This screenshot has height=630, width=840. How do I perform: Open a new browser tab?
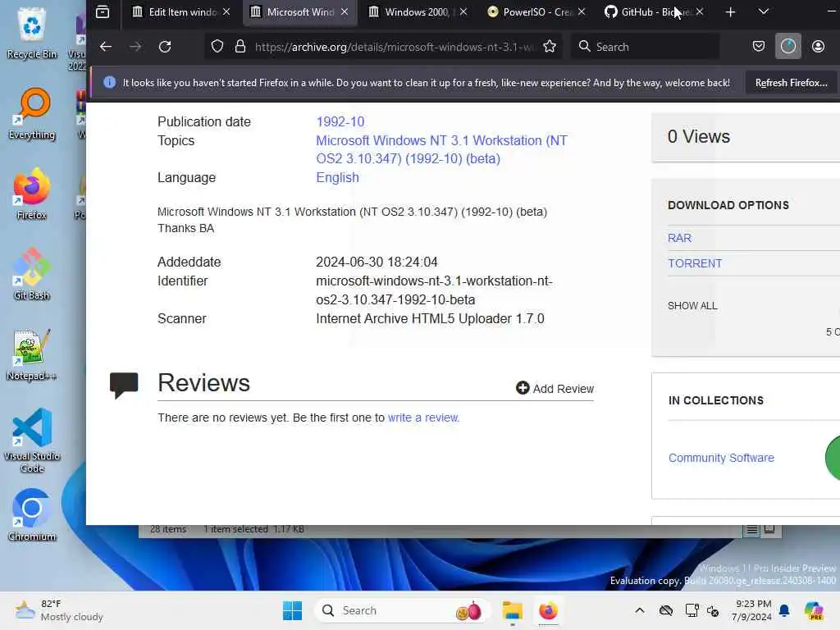pos(730,11)
